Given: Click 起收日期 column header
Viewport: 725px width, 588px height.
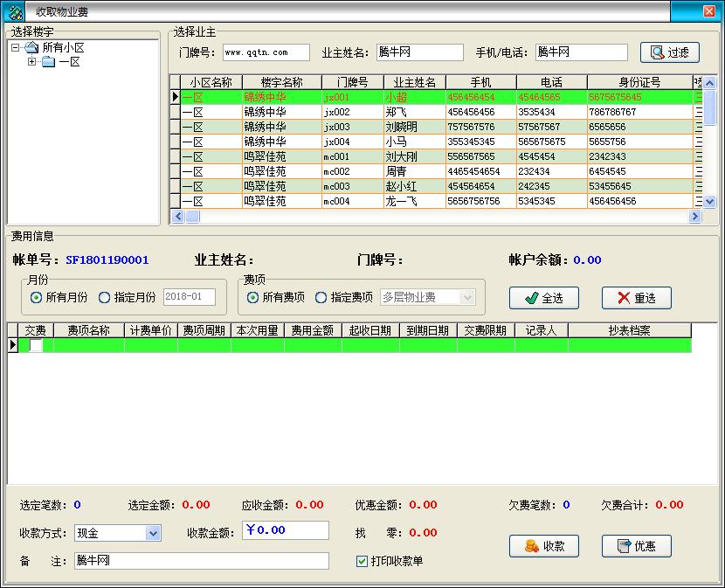Looking at the screenshot, I should pos(370,330).
